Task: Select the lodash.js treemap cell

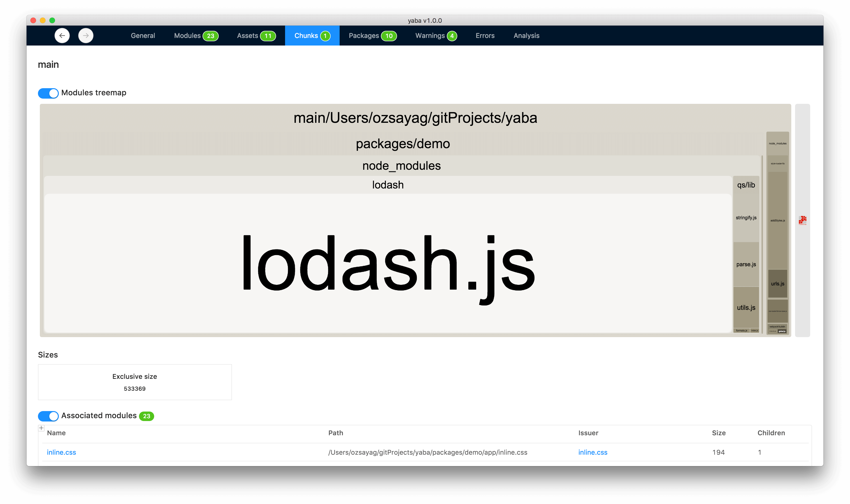Action: (388, 263)
